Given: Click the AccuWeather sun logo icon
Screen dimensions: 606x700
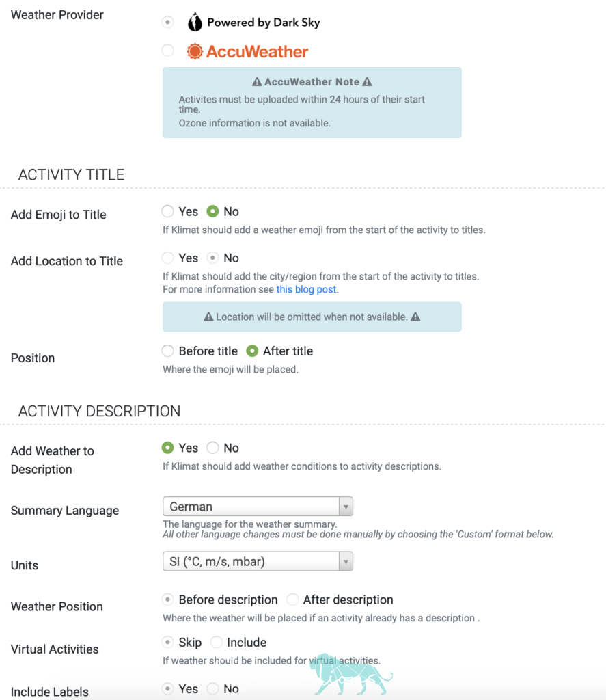Looking at the screenshot, I should click(195, 51).
